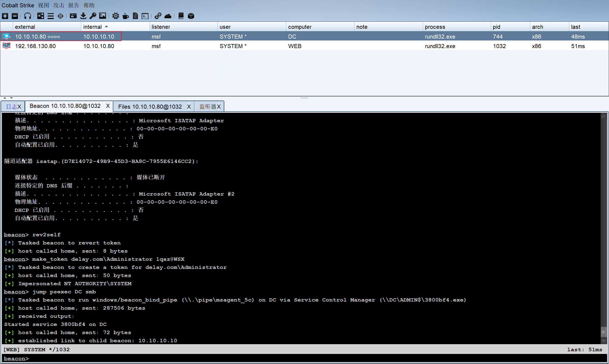Switch to target table crosshair icon
This screenshot has width=609, height=364.
pos(61,16)
